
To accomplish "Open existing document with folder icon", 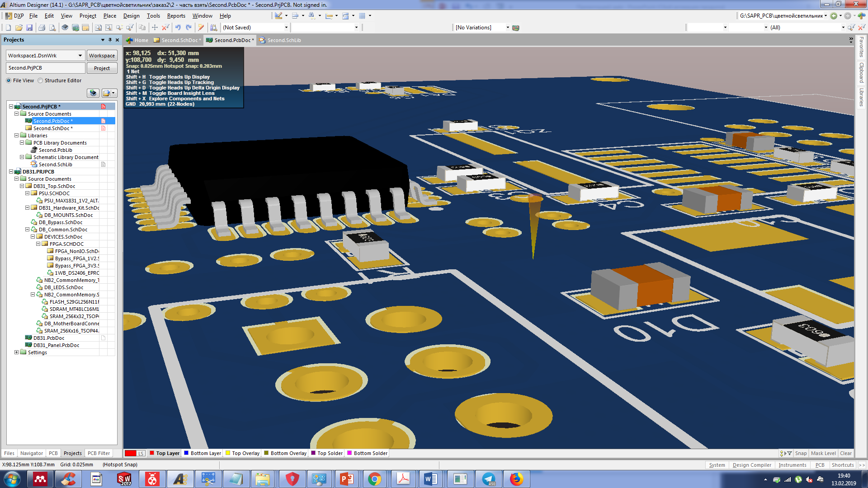I will [x=19, y=28].
